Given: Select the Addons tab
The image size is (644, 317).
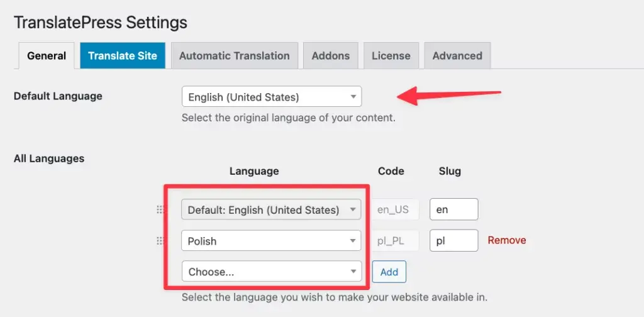Looking at the screenshot, I should 331,55.
